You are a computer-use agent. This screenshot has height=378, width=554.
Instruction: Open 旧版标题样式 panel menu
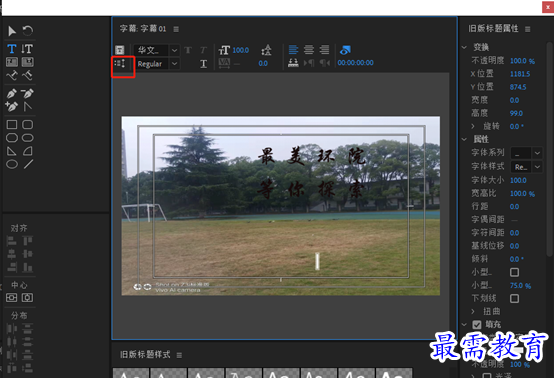pos(179,355)
